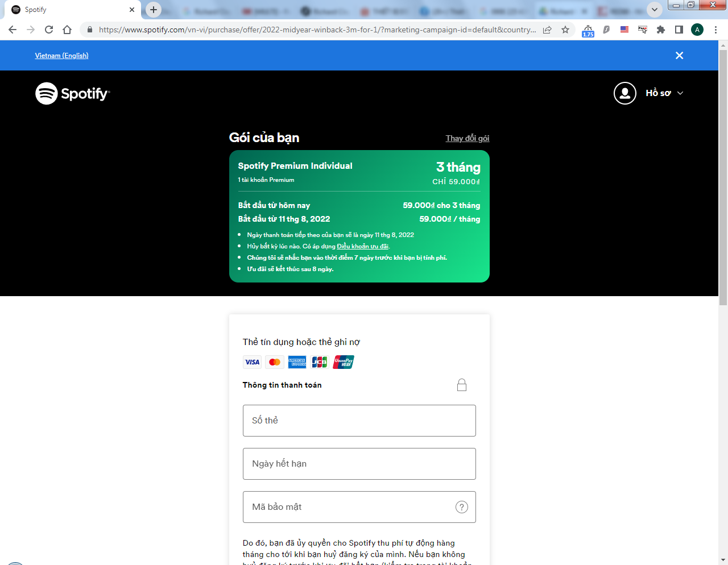Focus the Ngày hết hạn expiry field
728x565 pixels.
pyautogui.click(x=359, y=464)
